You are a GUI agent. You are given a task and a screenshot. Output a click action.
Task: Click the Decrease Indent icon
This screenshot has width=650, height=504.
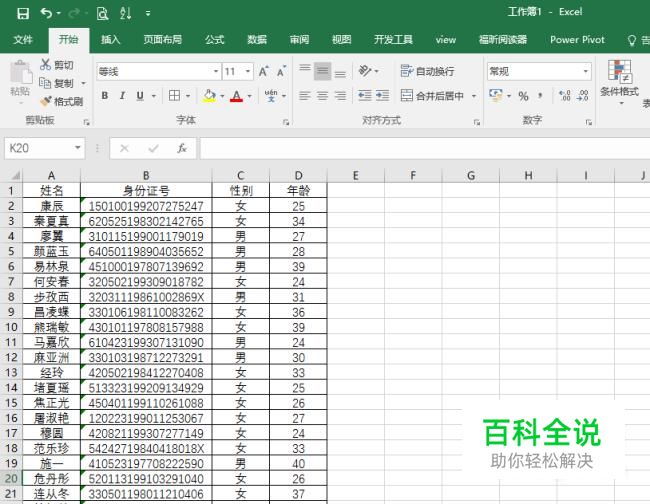(365, 96)
